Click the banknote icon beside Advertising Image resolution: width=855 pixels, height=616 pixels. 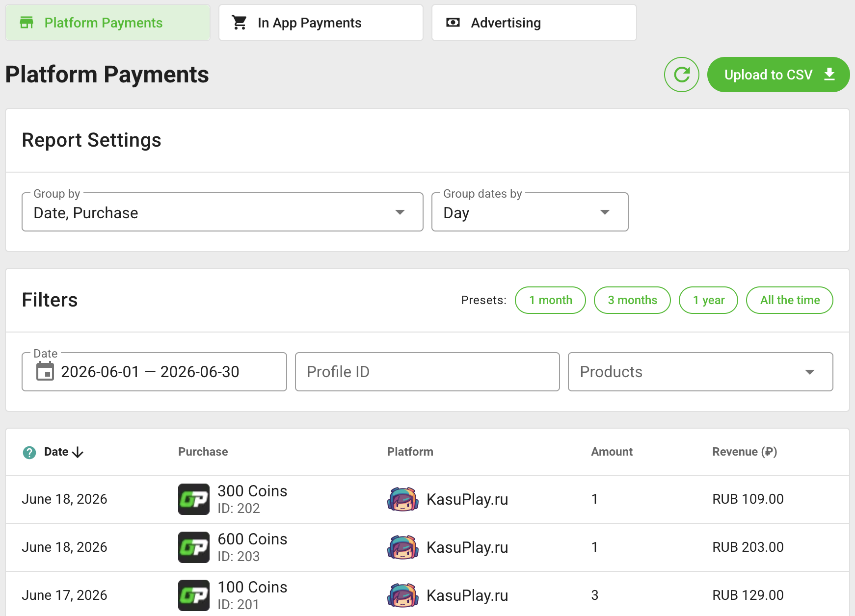point(453,23)
